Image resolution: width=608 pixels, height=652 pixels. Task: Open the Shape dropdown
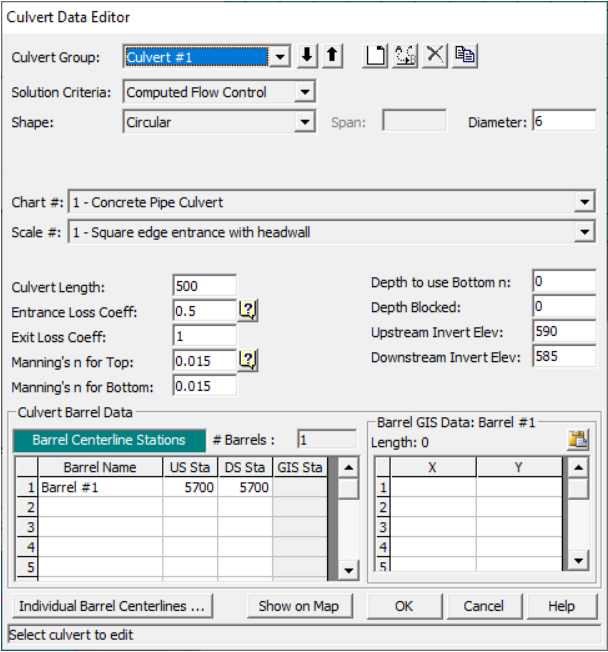[306, 122]
